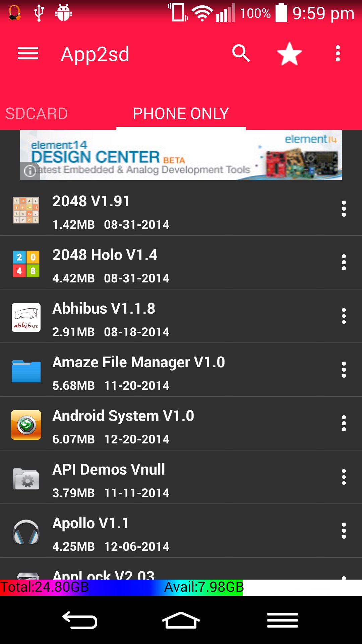The width and height of the screenshot is (362, 644).
Task: Open the hamburger navigation menu
Action: pyautogui.click(x=28, y=54)
